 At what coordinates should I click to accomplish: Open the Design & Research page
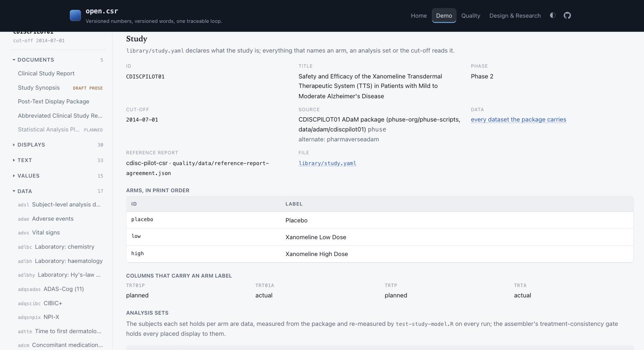[515, 16]
